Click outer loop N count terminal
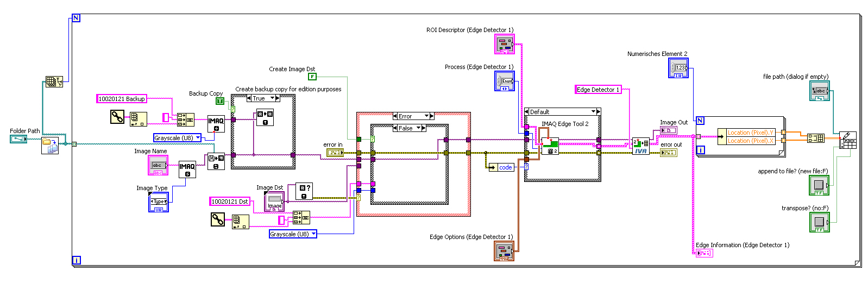The width and height of the screenshot is (868, 283). [76, 18]
